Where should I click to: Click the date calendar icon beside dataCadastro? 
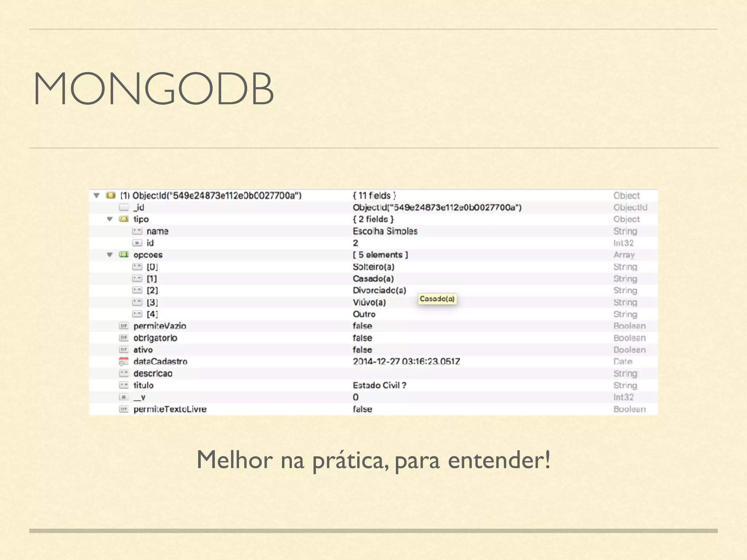(124, 362)
